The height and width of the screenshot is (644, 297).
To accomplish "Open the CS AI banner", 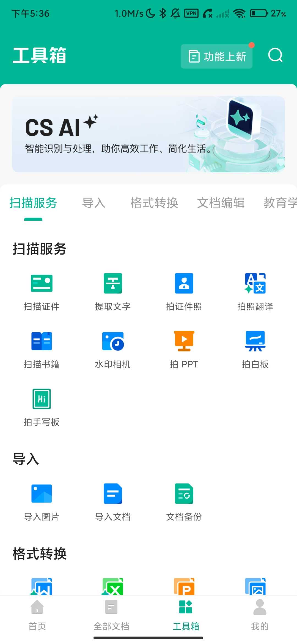I will click(148, 134).
